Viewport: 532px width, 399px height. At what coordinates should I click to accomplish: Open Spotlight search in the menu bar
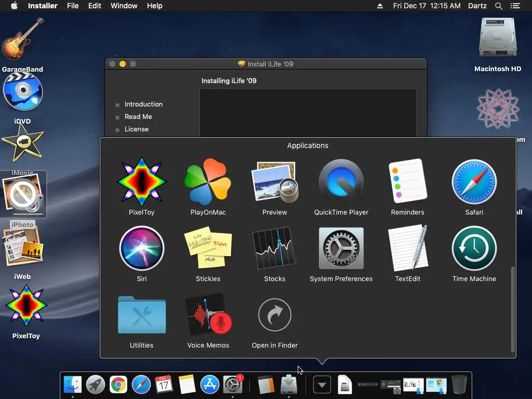498,6
